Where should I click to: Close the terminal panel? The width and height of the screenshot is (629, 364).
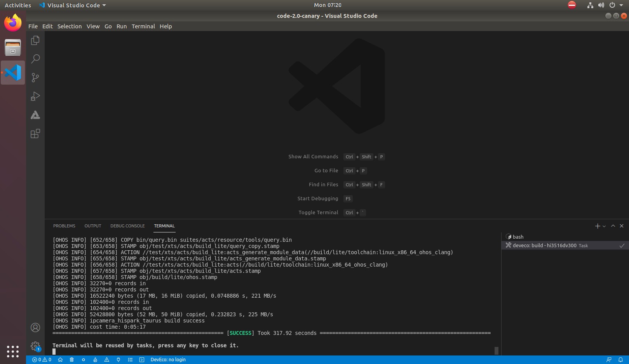[622, 226]
